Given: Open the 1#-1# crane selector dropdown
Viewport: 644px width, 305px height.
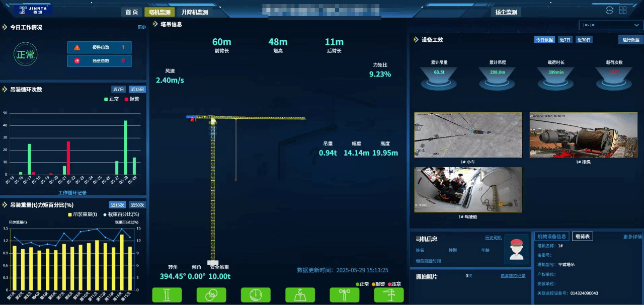Looking at the screenshot, I should (x=609, y=25).
